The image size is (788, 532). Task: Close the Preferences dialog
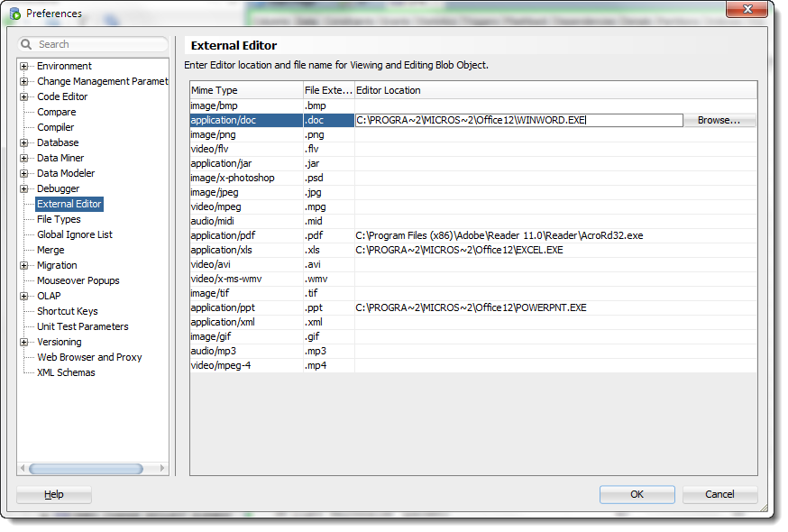(x=747, y=9)
